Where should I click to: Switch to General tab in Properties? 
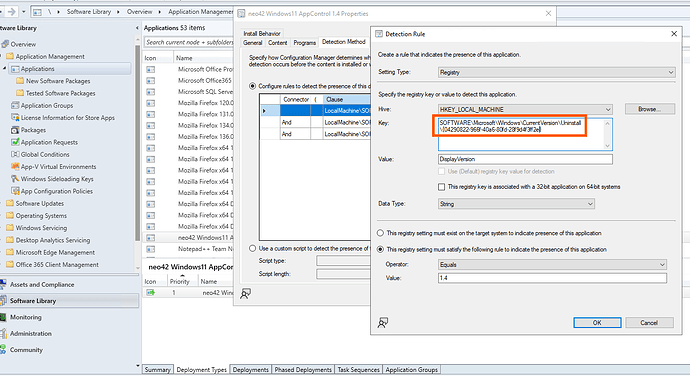coord(253,43)
